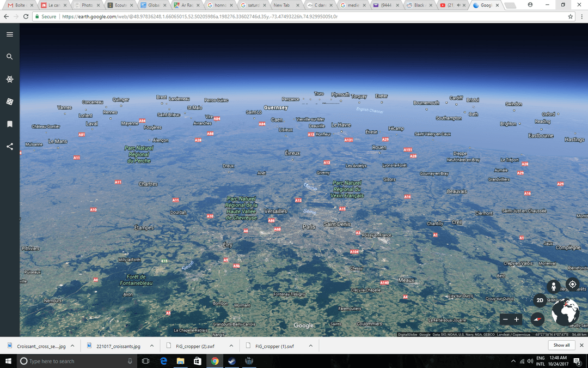The width and height of the screenshot is (588, 368).
Task: Reset orientation with the compass button
Action: click(x=537, y=319)
